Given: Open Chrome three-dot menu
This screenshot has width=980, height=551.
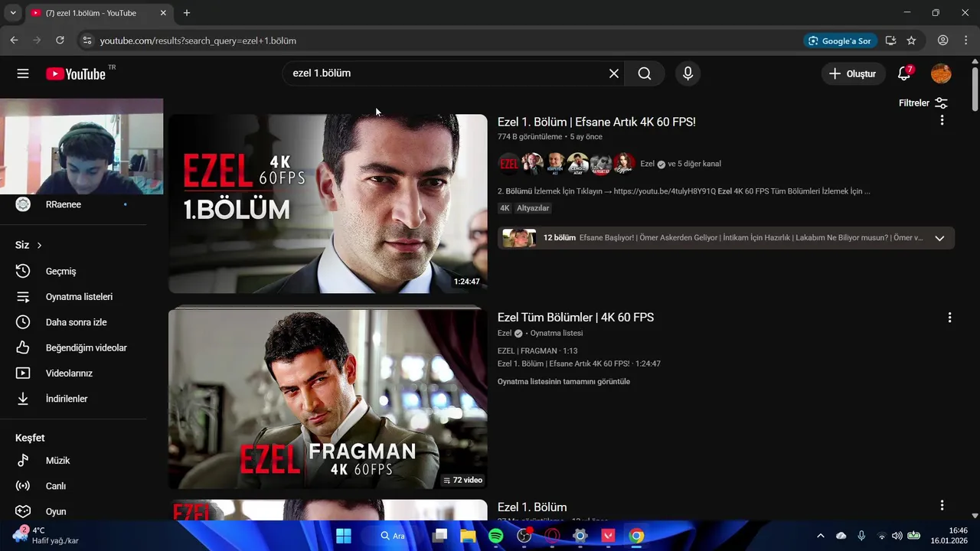Looking at the screenshot, I should (x=965, y=41).
